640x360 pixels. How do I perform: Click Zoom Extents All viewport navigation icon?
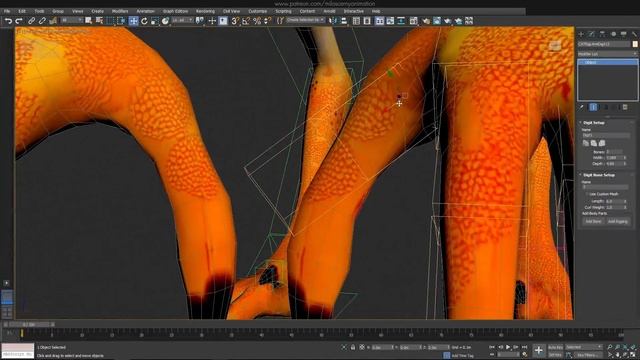(633, 347)
